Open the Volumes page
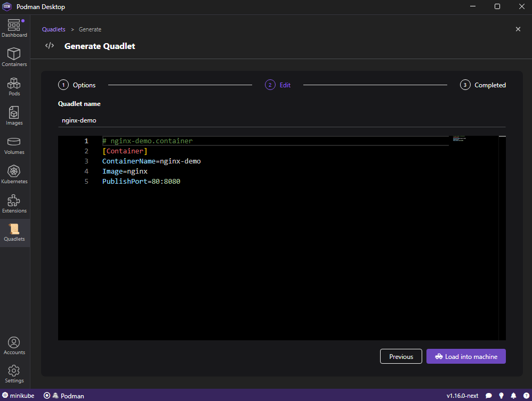 pos(14,145)
